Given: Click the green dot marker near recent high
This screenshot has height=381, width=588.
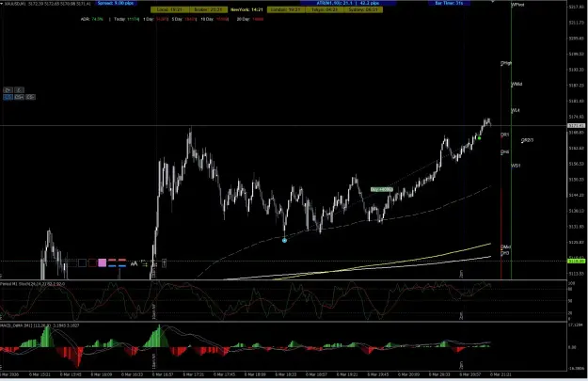Looking at the screenshot, I should pos(479,138).
